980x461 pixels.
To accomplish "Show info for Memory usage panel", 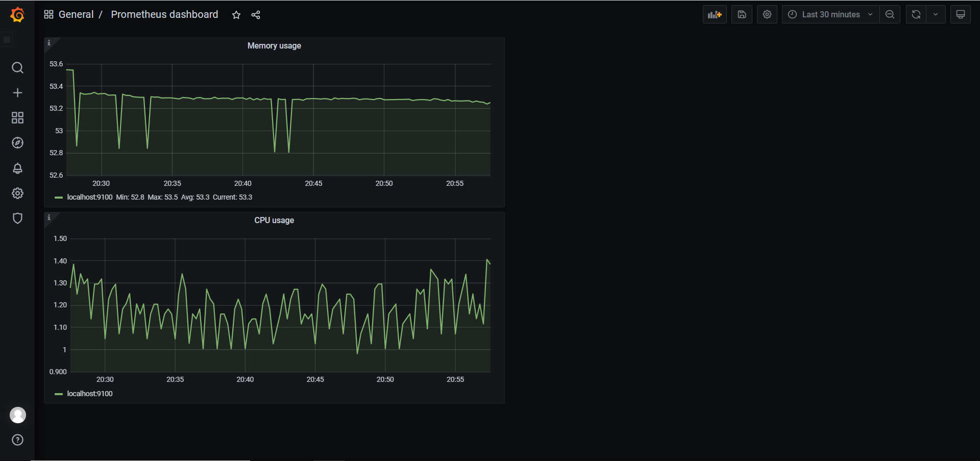I will [49, 43].
